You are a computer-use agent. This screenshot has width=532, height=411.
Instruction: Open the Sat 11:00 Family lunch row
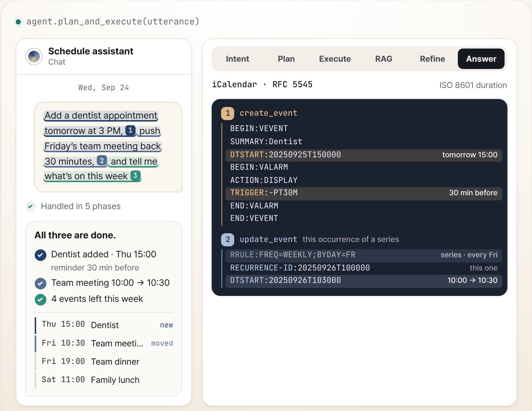coord(104,380)
